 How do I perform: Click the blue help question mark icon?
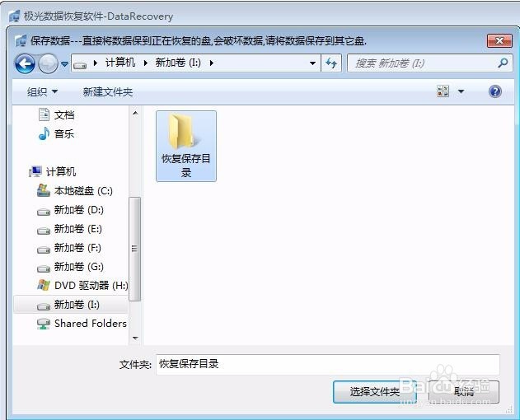[495, 91]
